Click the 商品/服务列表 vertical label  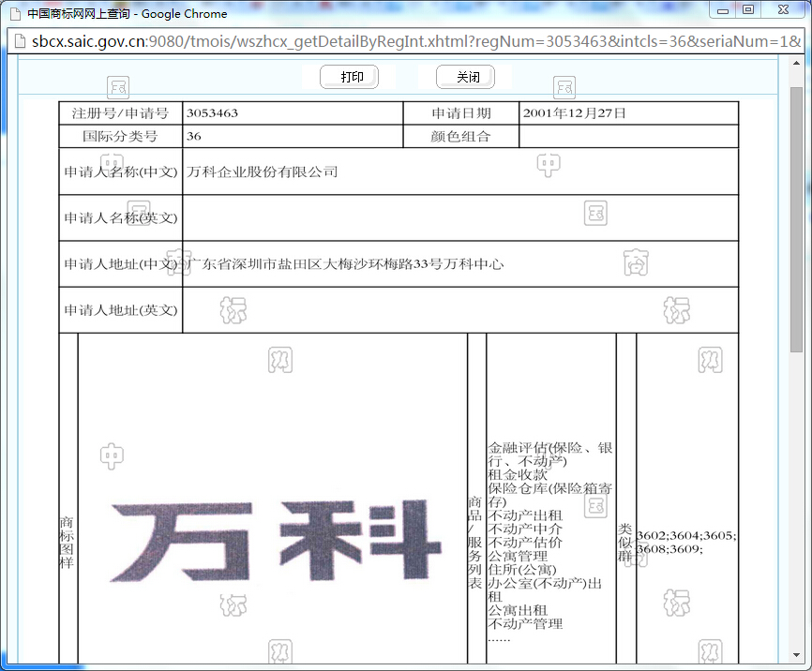475,543
